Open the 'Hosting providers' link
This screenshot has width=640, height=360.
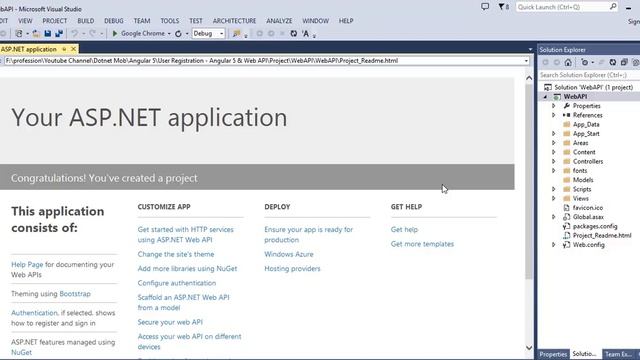pyautogui.click(x=292, y=269)
